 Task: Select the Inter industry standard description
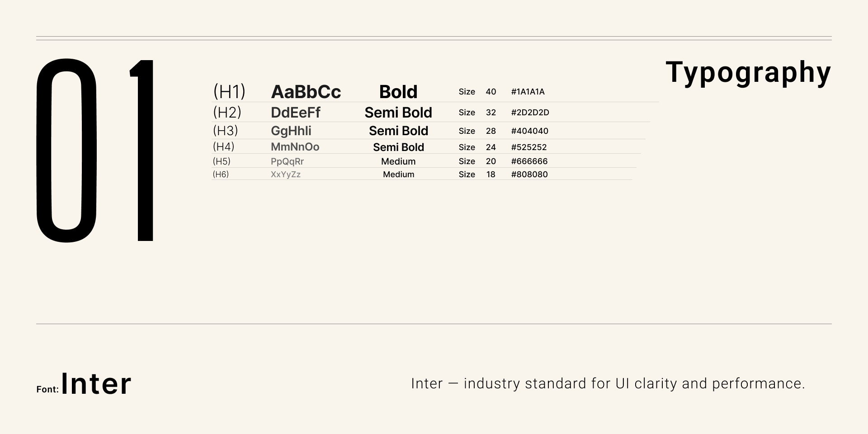(608, 383)
